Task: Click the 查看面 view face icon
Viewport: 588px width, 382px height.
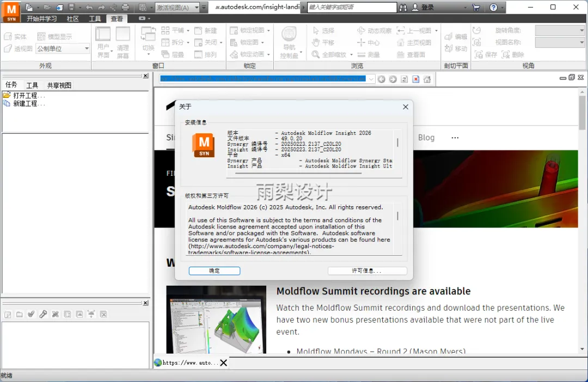Action: point(411,54)
